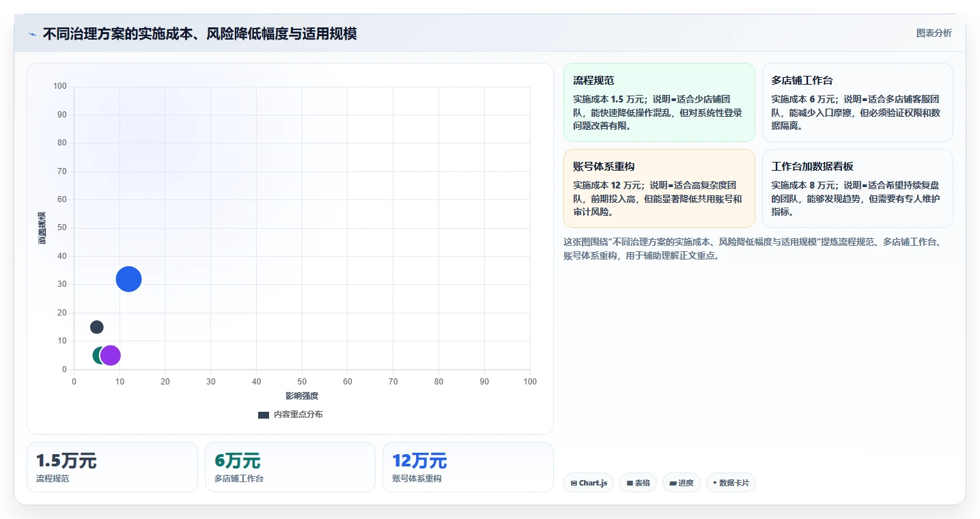Click the 6万元 多店铺工作台 stat card
The image size is (980, 519).
[290, 467]
